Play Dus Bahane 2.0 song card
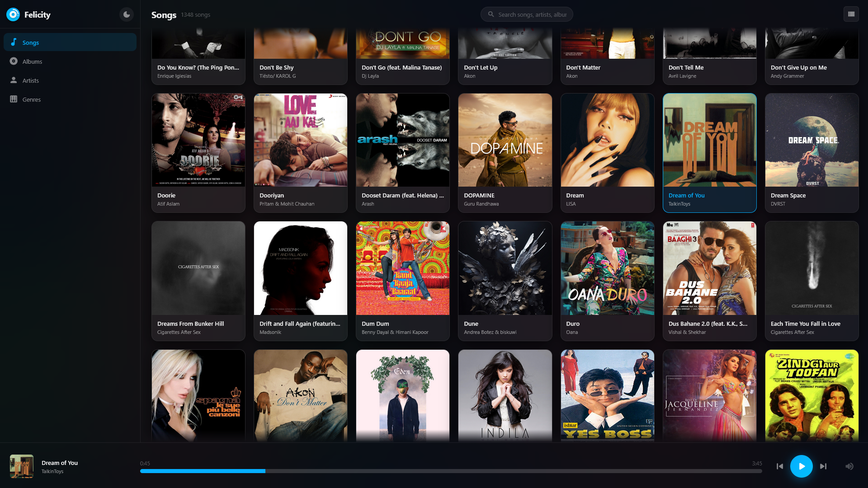 710,281
